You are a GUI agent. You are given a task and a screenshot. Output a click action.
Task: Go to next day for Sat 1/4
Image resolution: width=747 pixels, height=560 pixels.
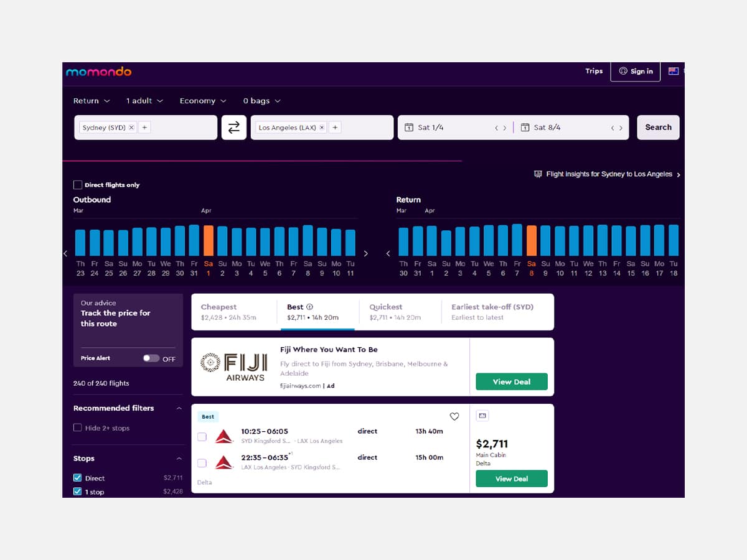click(x=505, y=128)
